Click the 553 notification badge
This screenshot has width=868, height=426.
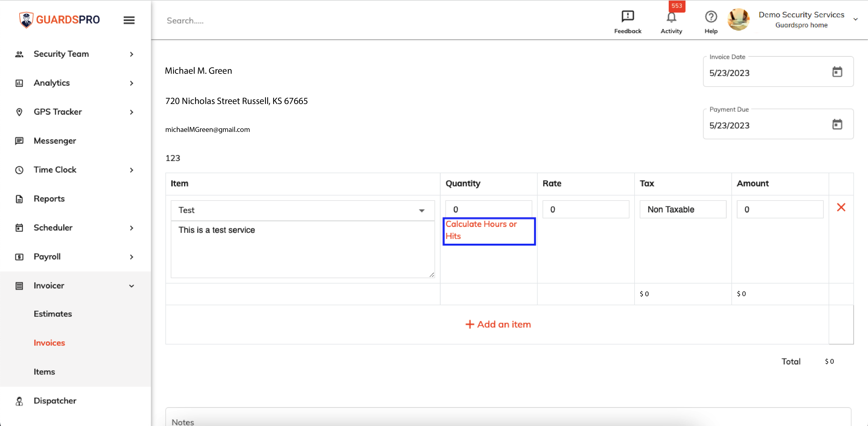(x=677, y=6)
